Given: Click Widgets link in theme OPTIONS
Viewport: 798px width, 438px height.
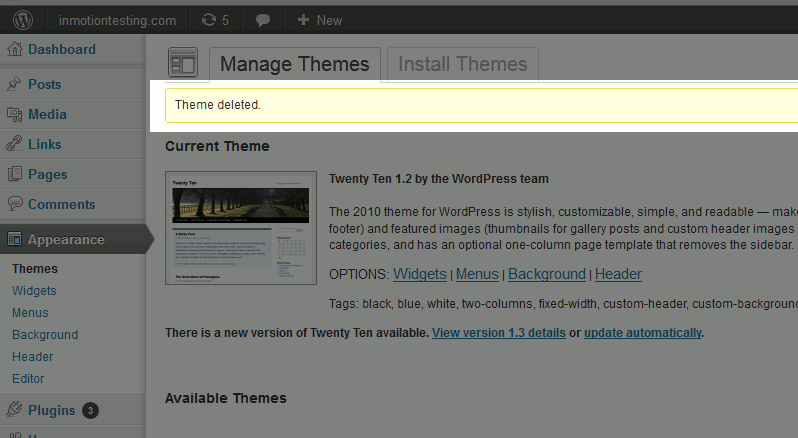Looking at the screenshot, I should (420, 274).
